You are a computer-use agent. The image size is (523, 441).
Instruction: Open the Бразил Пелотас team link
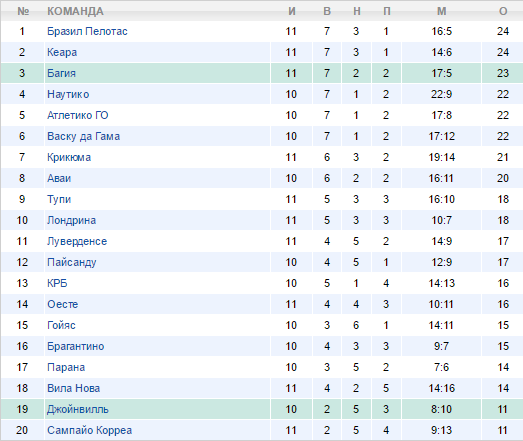click(87, 31)
